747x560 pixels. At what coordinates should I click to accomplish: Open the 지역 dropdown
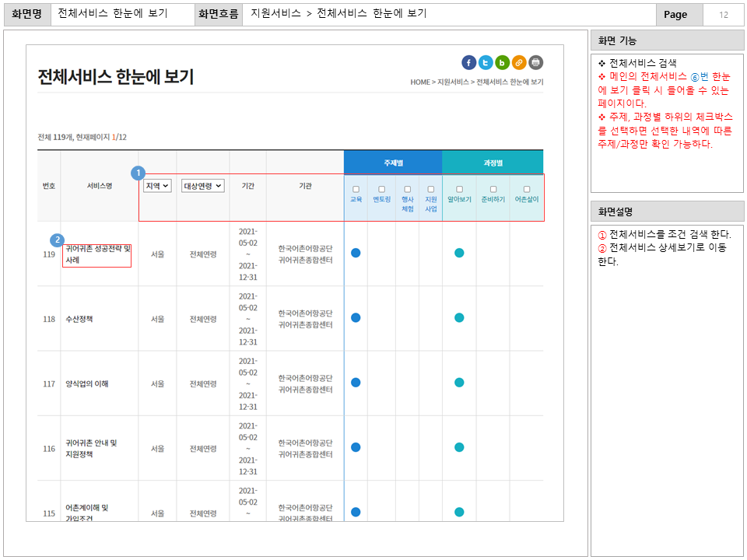click(157, 186)
